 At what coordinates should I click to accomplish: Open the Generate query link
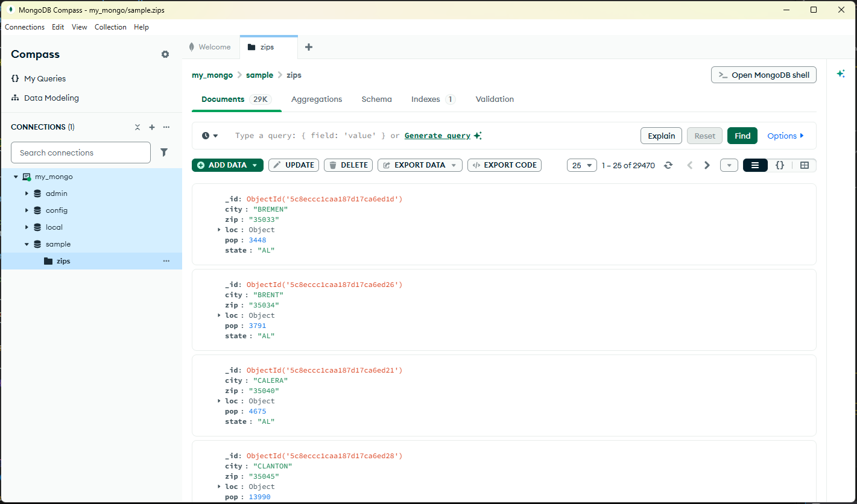pyautogui.click(x=437, y=135)
